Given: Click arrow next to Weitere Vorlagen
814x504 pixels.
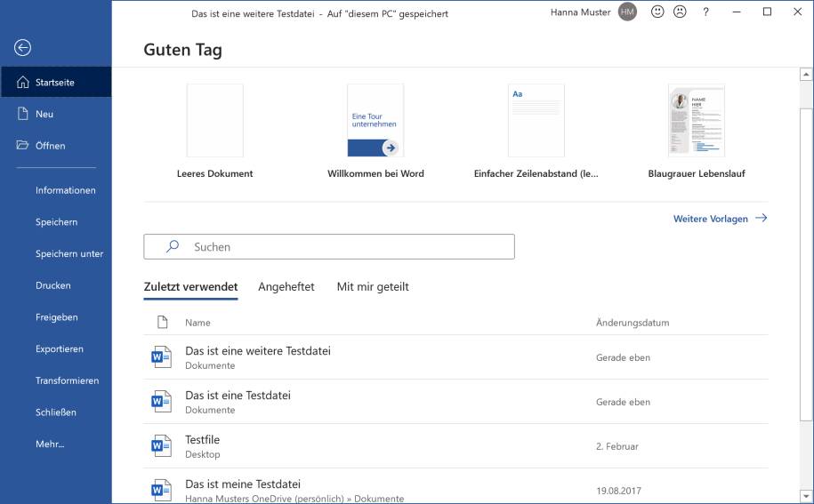Looking at the screenshot, I should 761,218.
